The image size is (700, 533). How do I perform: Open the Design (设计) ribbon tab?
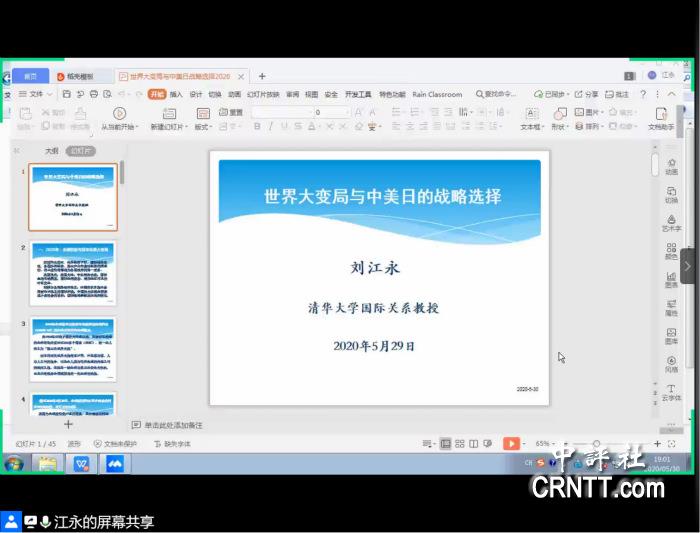[x=196, y=94]
